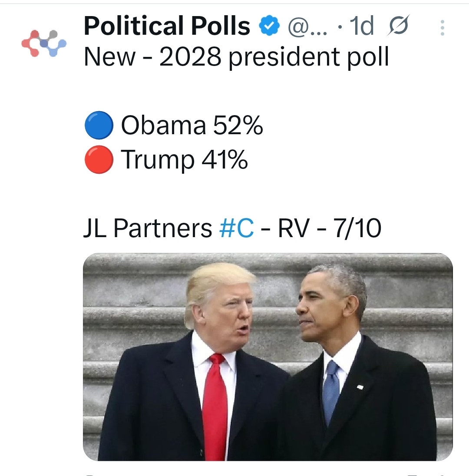Open the attached photo of two men
The height and width of the screenshot is (476, 469).
pyautogui.click(x=268, y=356)
